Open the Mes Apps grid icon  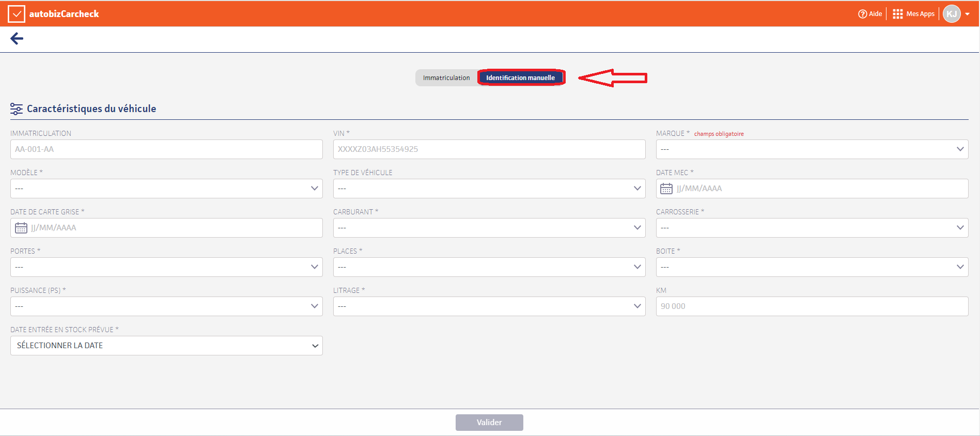coord(898,14)
